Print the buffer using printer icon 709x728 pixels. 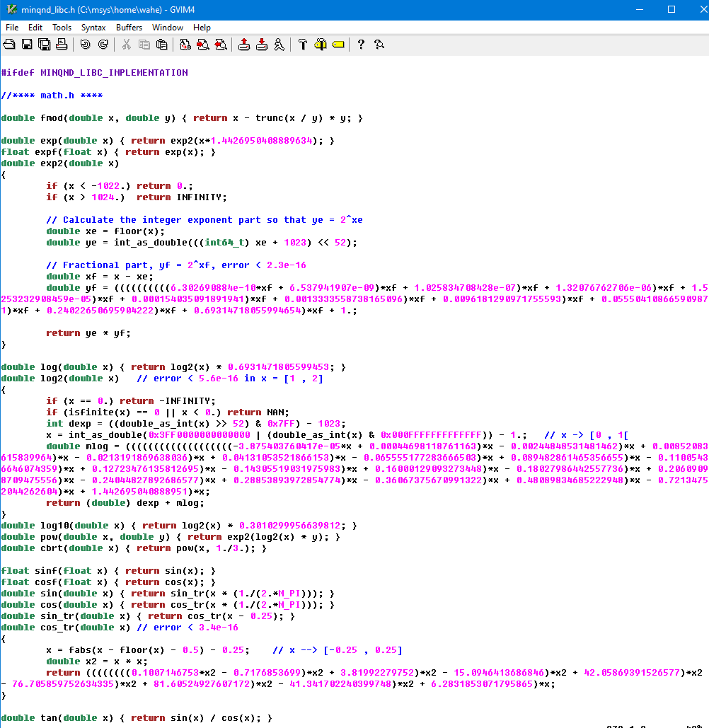[x=62, y=45]
